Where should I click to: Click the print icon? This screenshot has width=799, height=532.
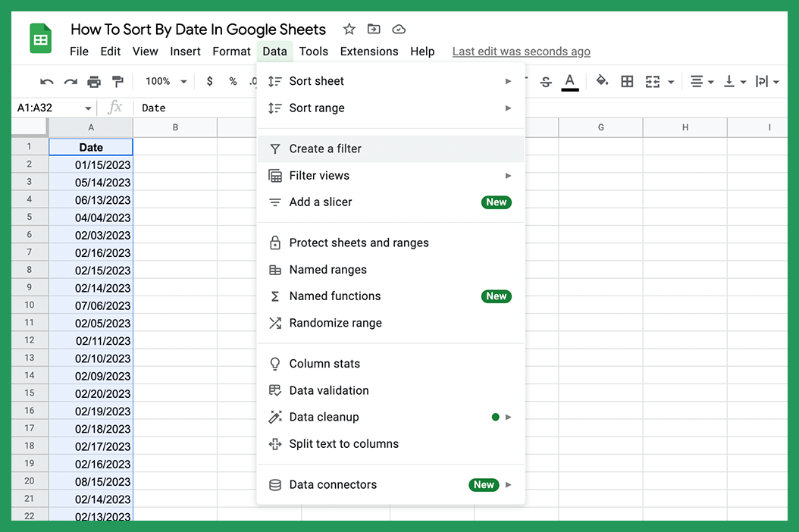[x=94, y=82]
